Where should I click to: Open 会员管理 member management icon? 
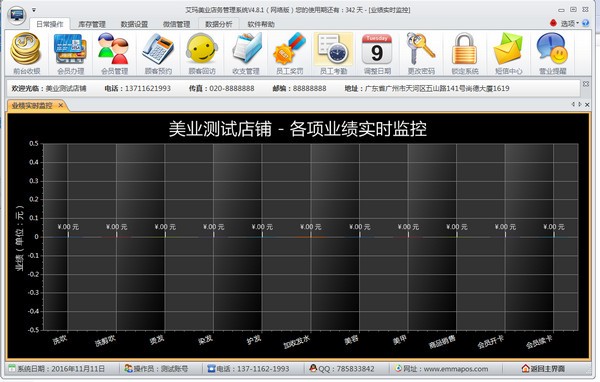[x=114, y=53]
